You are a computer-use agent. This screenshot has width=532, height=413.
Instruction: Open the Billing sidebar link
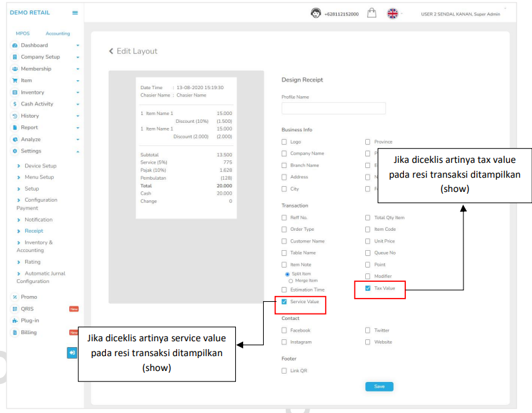click(28, 332)
